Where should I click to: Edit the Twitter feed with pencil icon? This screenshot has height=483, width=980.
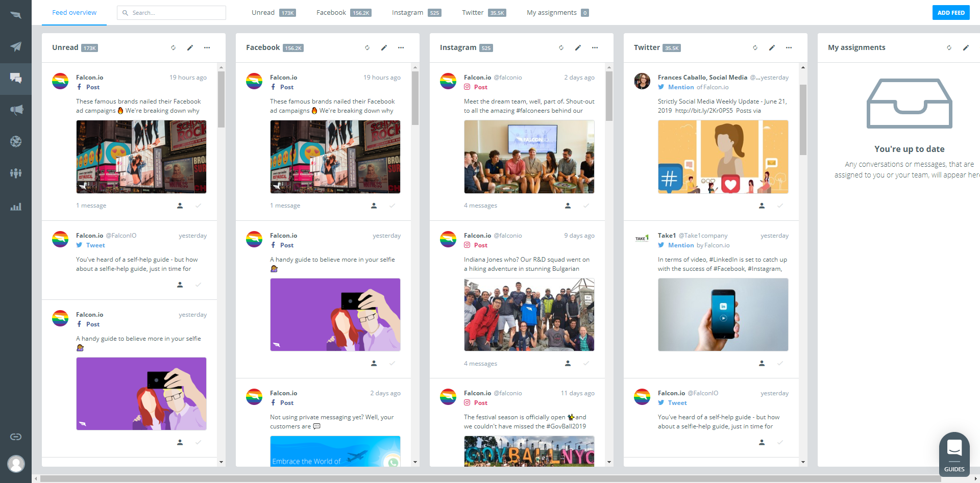click(x=772, y=47)
